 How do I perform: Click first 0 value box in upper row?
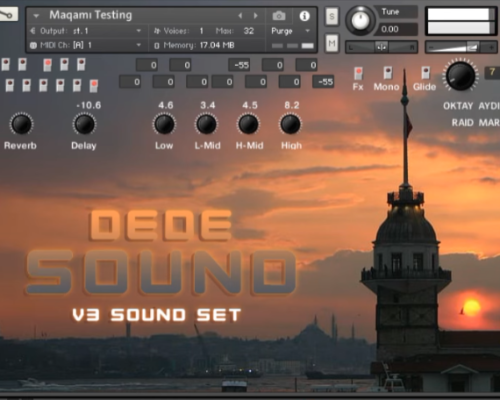point(147,65)
